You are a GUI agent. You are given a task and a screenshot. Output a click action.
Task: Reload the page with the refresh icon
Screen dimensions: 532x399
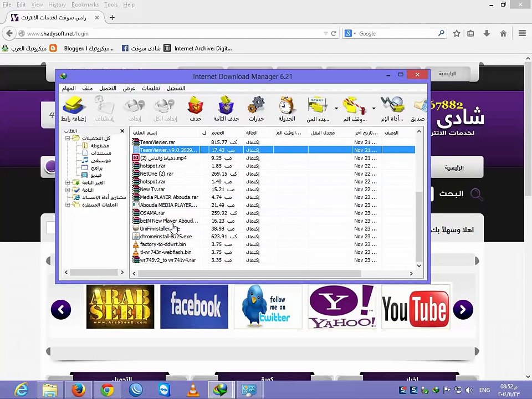(334, 33)
